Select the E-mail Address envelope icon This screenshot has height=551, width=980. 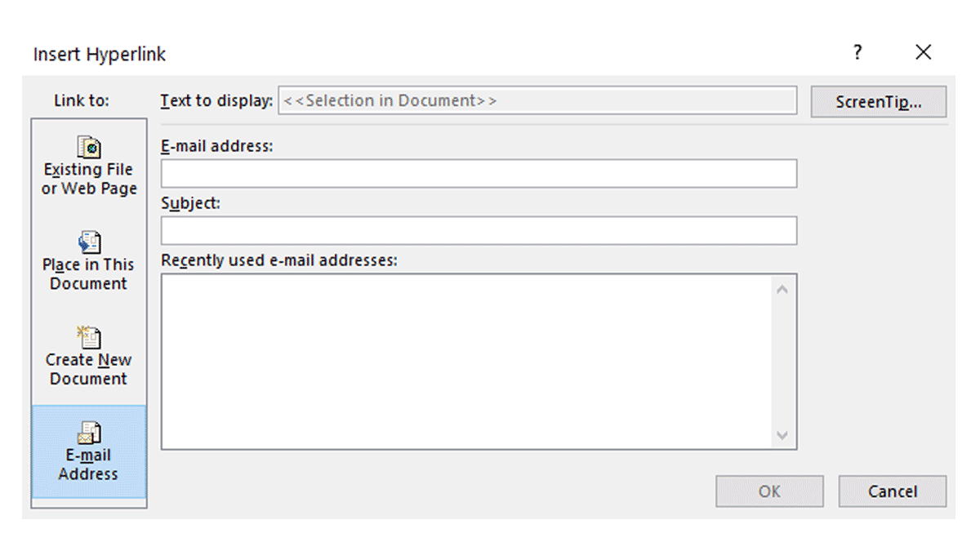(88, 433)
